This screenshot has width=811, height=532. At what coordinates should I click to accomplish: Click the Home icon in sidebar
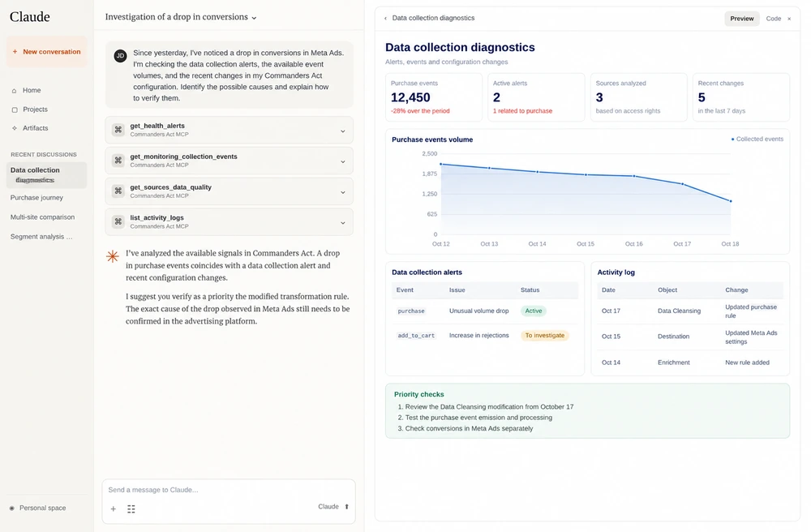14,91
